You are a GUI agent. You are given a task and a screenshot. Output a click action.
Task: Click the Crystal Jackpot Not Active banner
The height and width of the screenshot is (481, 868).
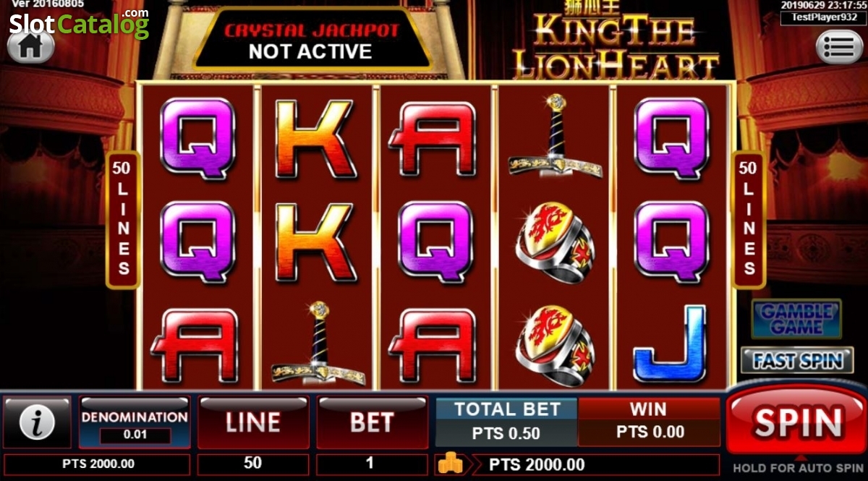pyautogui.click(x=310, y=41)
